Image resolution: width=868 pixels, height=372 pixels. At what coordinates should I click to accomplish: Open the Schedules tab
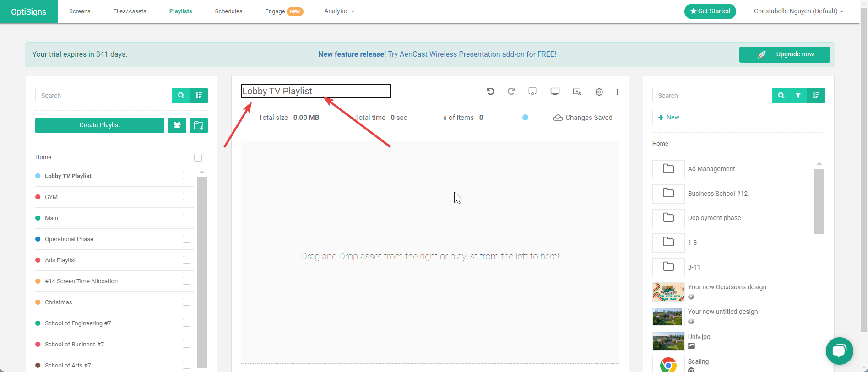(x=228, y=11)
